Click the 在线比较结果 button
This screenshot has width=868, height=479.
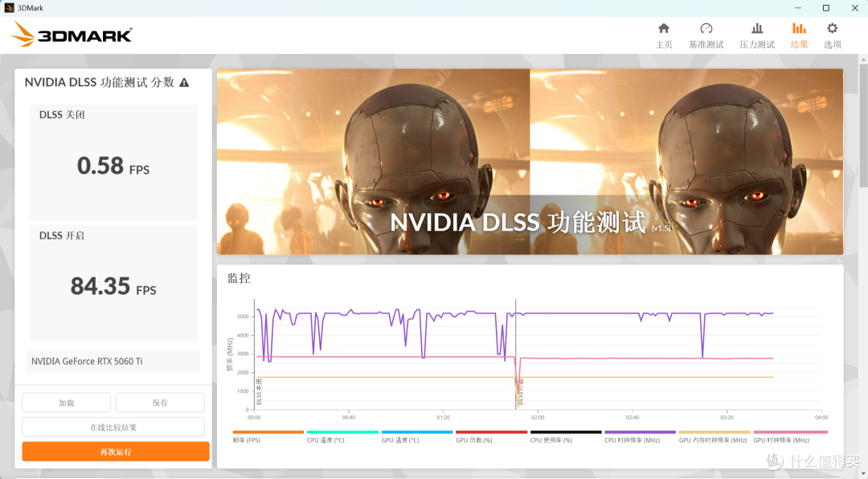[113, 427]
